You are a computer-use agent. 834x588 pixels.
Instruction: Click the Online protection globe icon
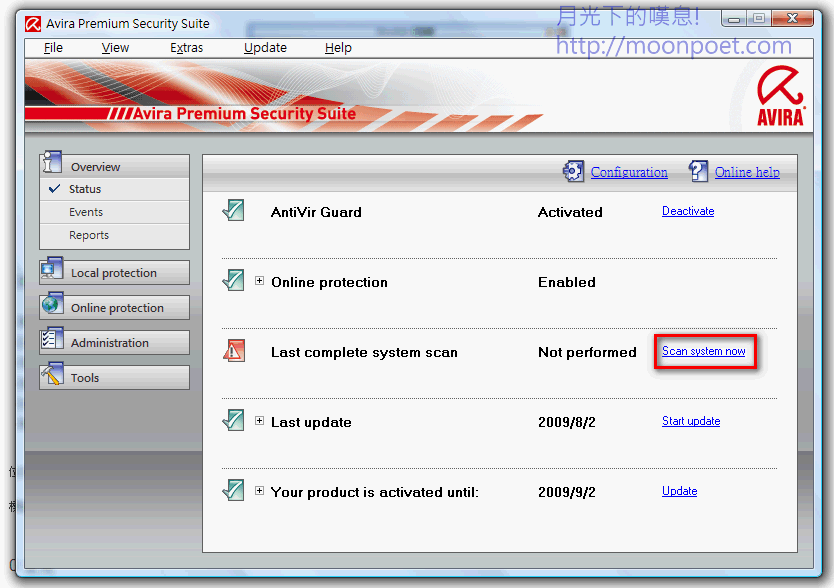coord(52,306)
